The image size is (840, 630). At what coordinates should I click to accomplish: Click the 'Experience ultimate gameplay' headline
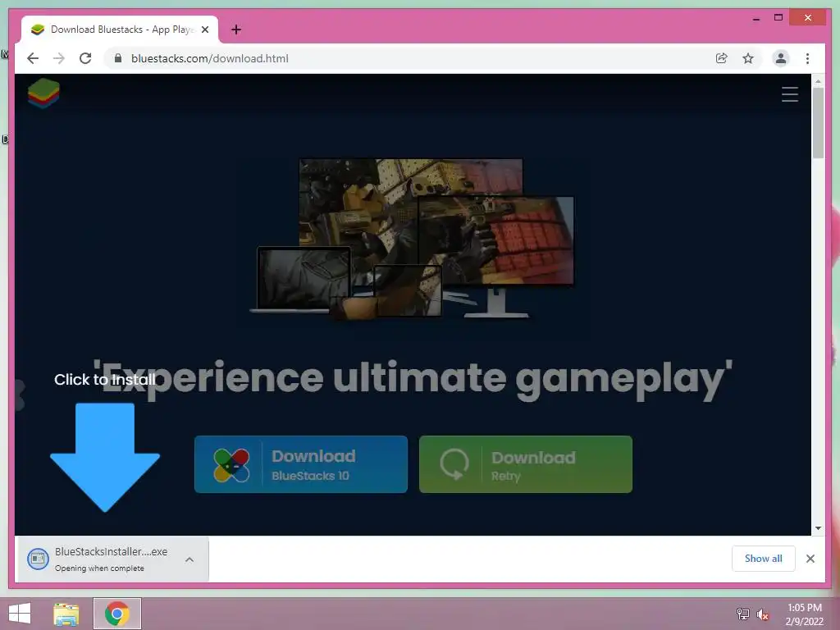pyautogui.click(x=413, y=379)
